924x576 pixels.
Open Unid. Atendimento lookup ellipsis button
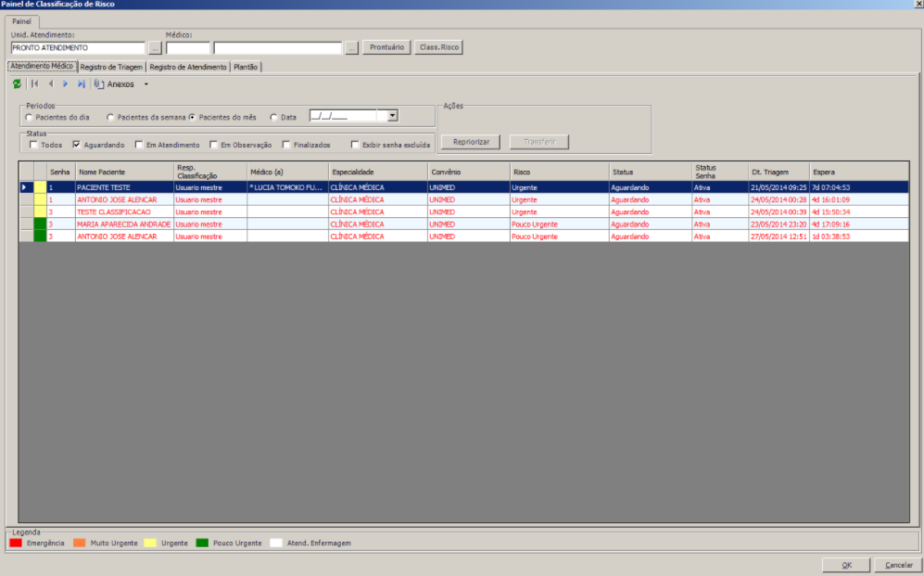[155, 47]
